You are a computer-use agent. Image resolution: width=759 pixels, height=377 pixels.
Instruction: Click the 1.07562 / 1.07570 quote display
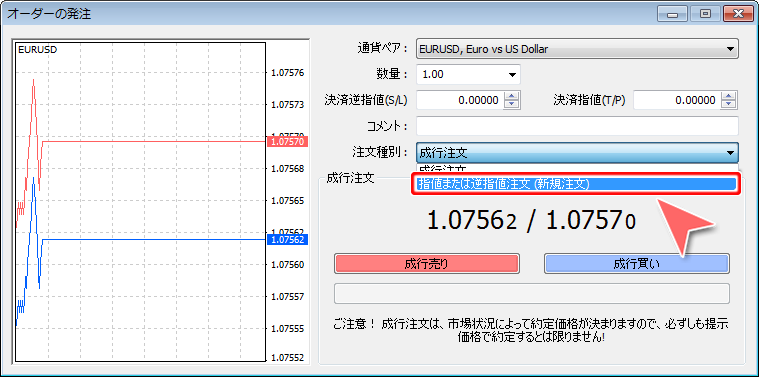531,221
